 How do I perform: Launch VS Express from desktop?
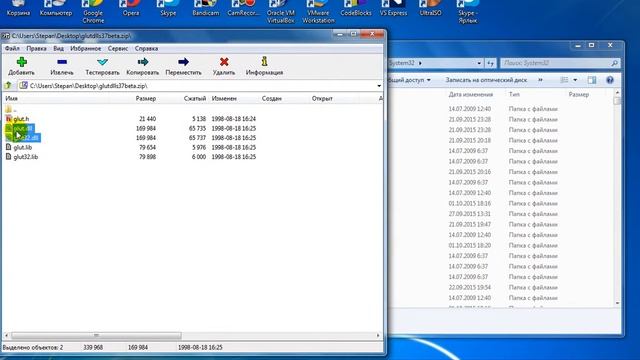click(x=393, y=8)
